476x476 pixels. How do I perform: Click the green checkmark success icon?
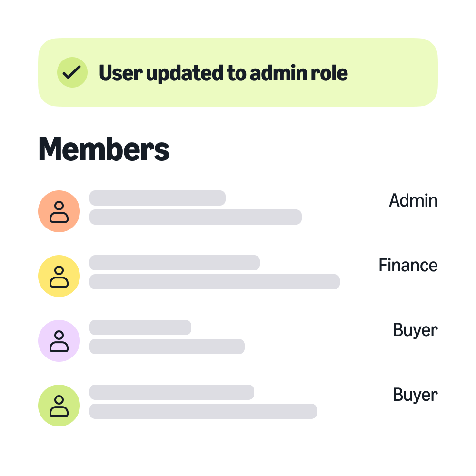click(72, 72)
